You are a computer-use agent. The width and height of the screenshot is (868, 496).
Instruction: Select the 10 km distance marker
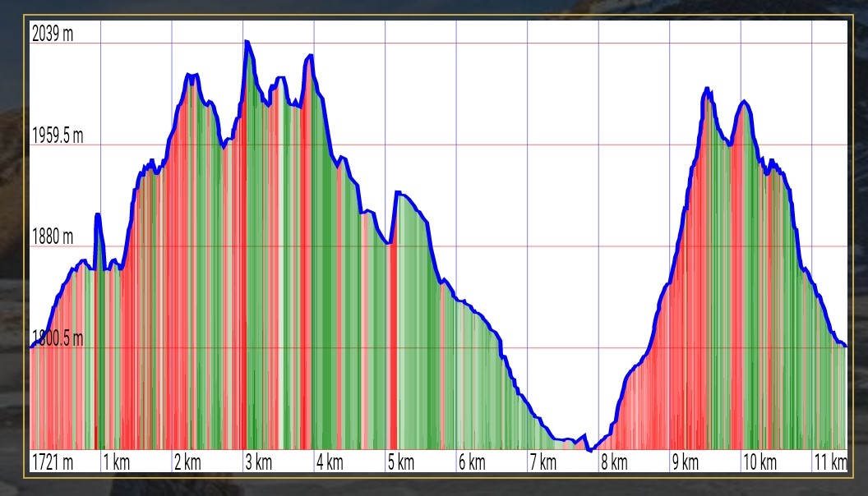coord(760,462)
